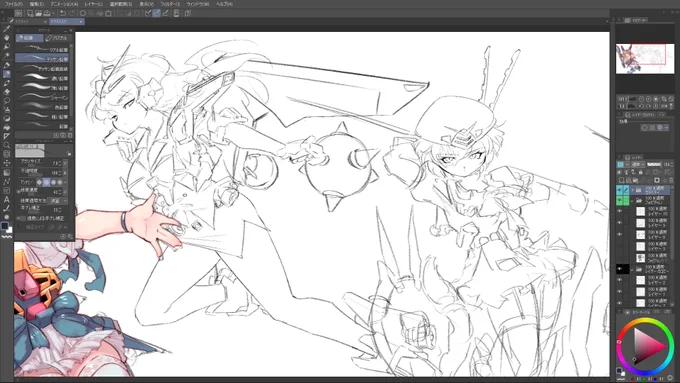Select the Auto select magic wand tool

7,56
